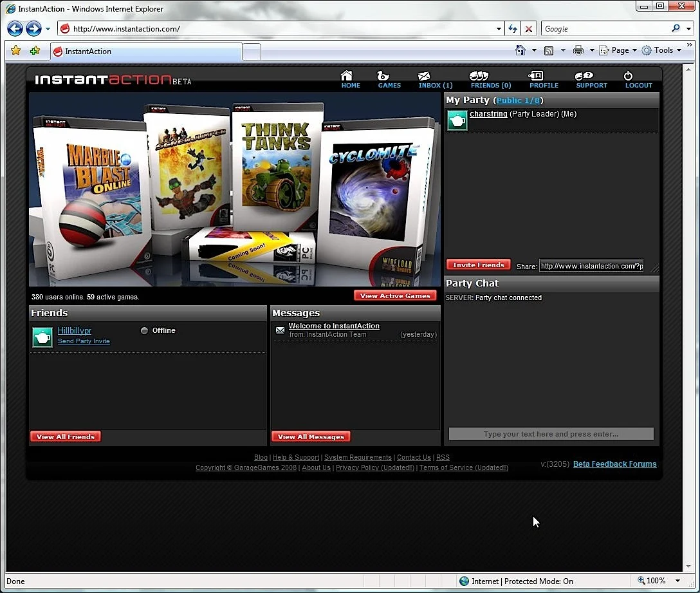Open the search provider dropdown arrow
The width and height of the screenshot is (700, 593).
[x=688, y=29]
